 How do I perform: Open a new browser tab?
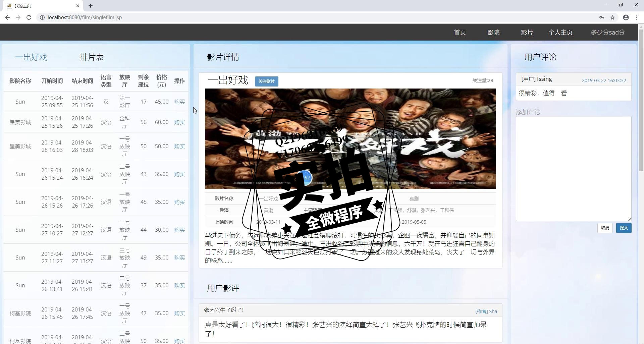[91, 6]
